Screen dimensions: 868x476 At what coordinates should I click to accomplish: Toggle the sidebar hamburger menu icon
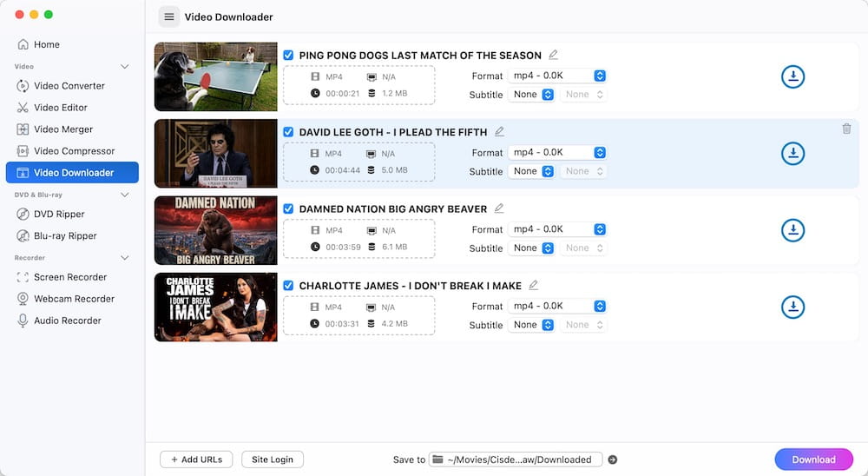tap(169, 17)
